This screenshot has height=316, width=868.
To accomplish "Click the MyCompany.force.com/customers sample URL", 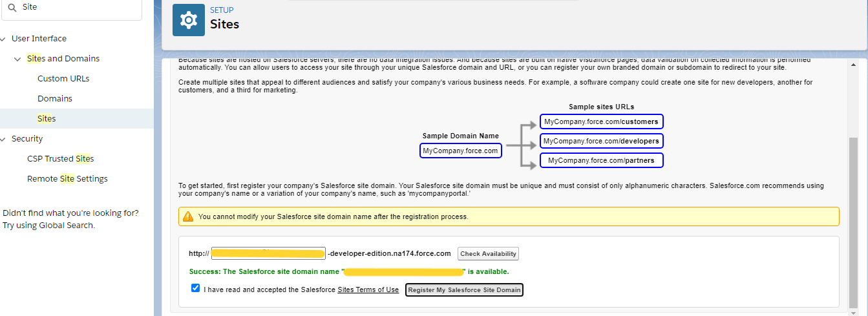I will (602, 121).
